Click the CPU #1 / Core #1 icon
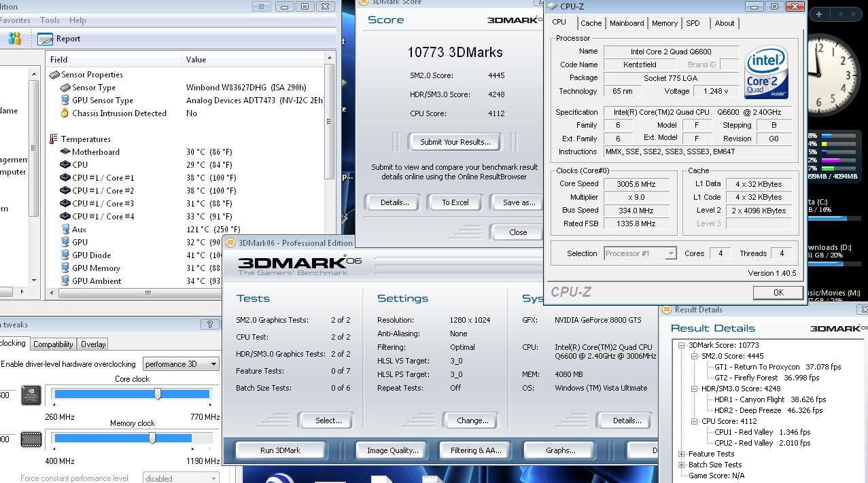 coord(65,178)
